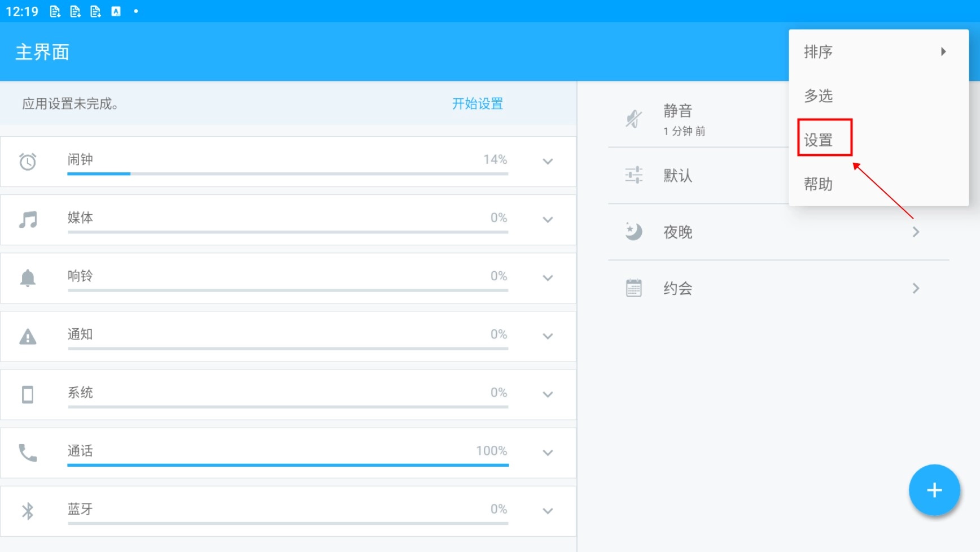The width and height of the screenshot is (980, 552).
Task: Expand the 闹钟 volume row
Action: (547, 162)
